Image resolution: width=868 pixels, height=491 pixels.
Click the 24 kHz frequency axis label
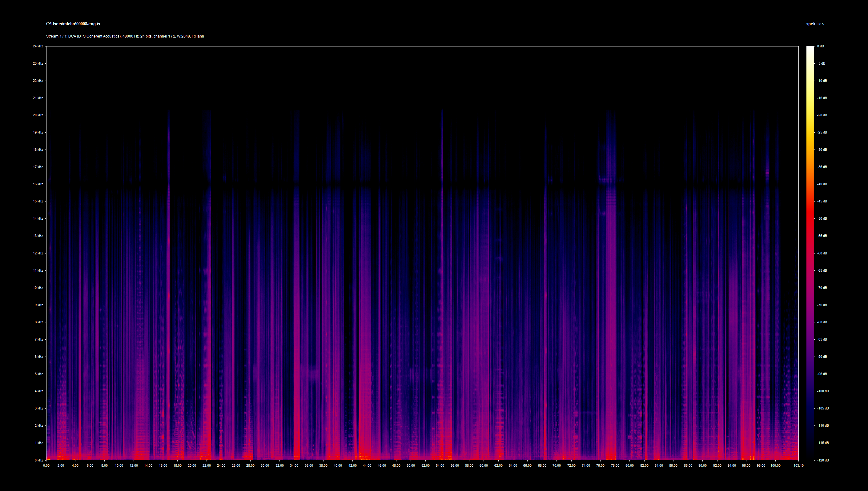[x=38, y=46]
